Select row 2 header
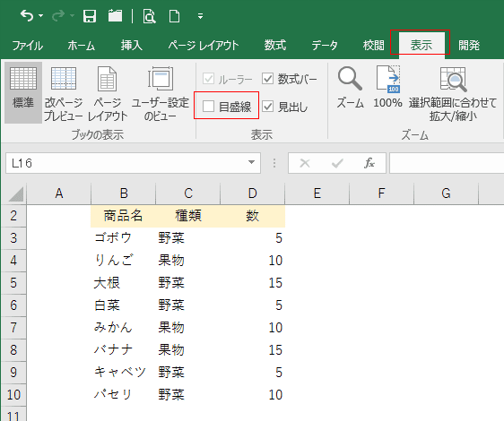Screen dimensions: 504x421 click(x=13, y=216)
